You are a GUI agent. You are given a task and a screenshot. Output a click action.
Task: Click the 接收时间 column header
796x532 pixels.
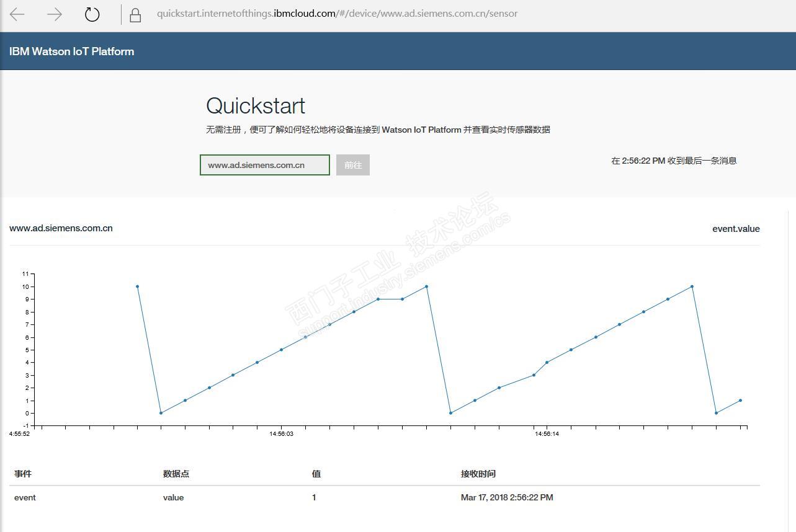pyautogui.click(x=478, y=474)
